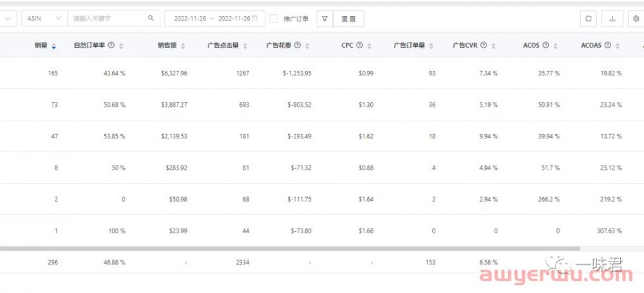This screenshot has height=293, width=644.
Task: Click the 广告点击量 column header
Action: click(223, 46)
